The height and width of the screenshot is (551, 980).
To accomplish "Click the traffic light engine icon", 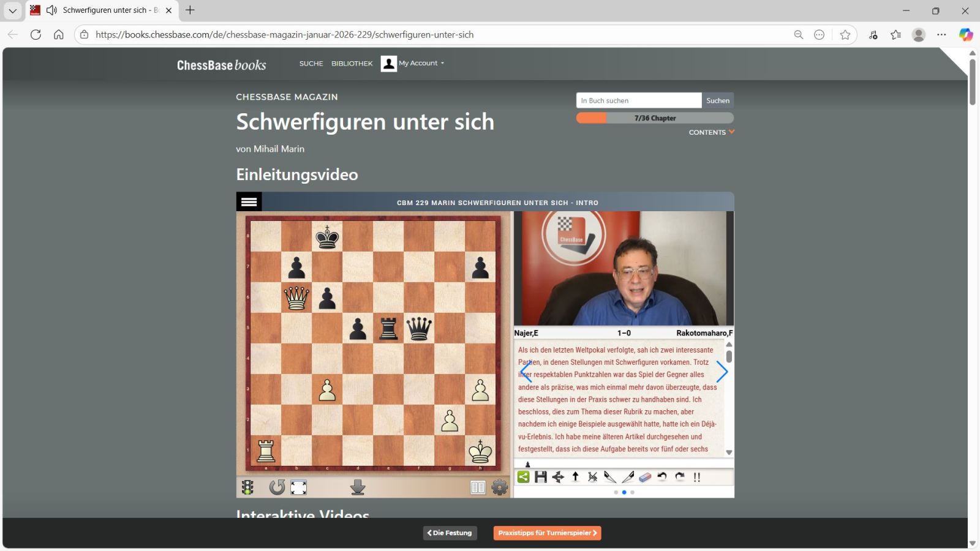I will [247, 487].
